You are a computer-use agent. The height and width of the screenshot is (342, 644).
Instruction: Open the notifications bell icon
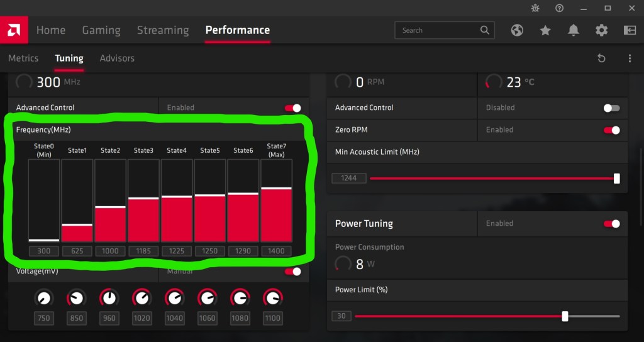[574, 30]
